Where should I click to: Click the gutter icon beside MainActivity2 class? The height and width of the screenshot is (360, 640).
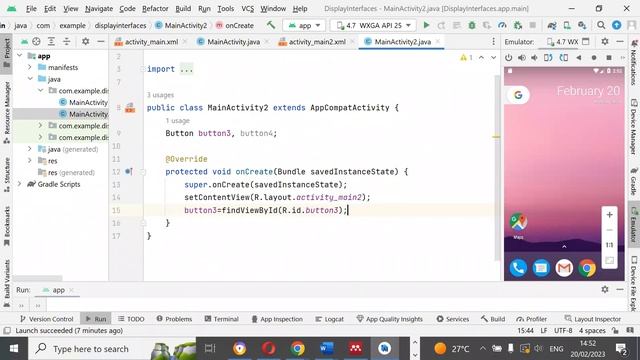pos(130,108)
